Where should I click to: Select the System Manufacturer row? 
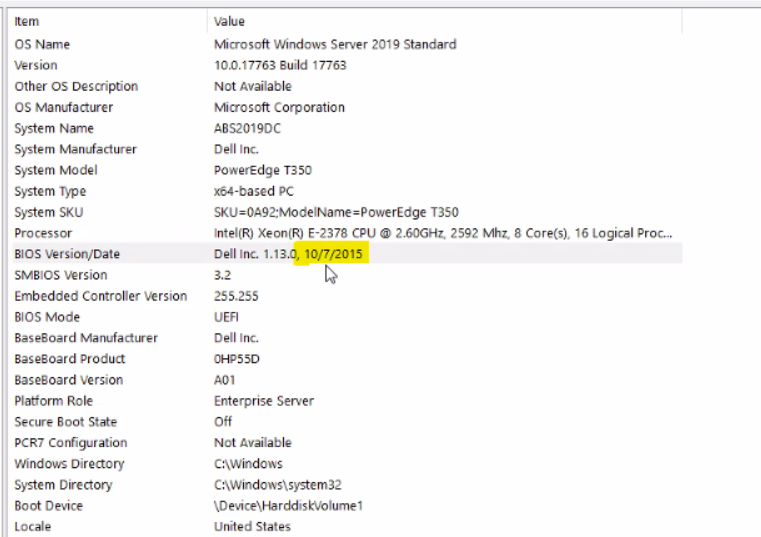coord(75,149)
